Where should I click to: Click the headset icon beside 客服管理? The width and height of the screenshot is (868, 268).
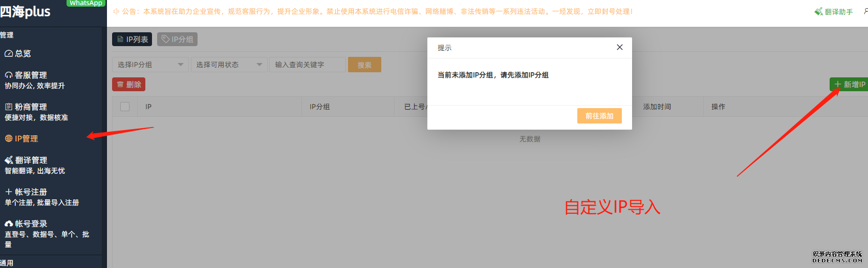pyautogui.click(x=9, y=75)
